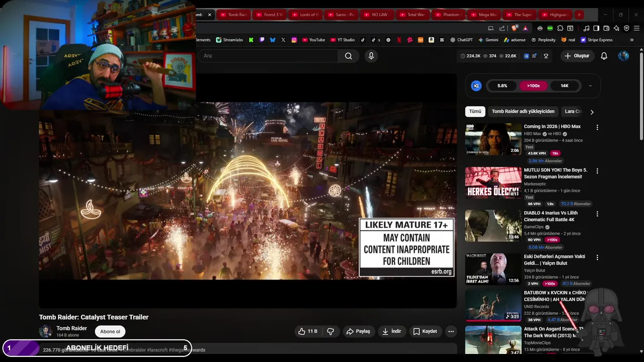Open the DIABLO 4 Inarius Vs Lilith thumbnail
This screenshot has width=644, height=362.
pos(493,226)
